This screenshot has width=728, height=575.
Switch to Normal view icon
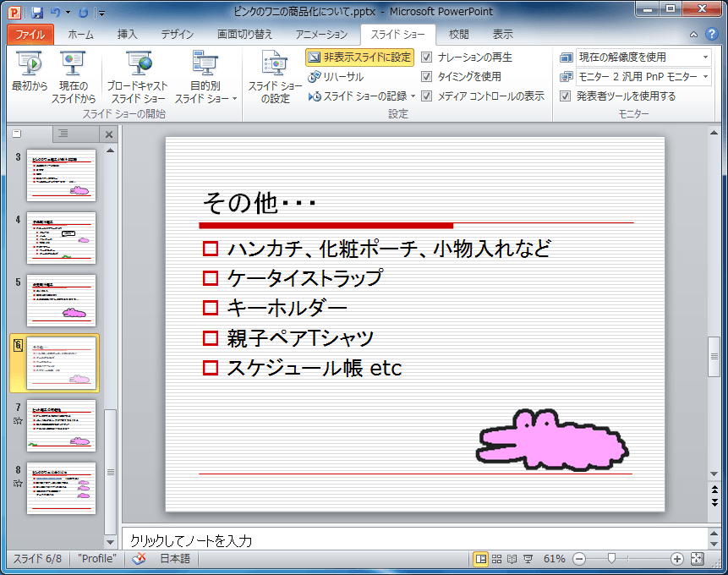coord(481,559)
